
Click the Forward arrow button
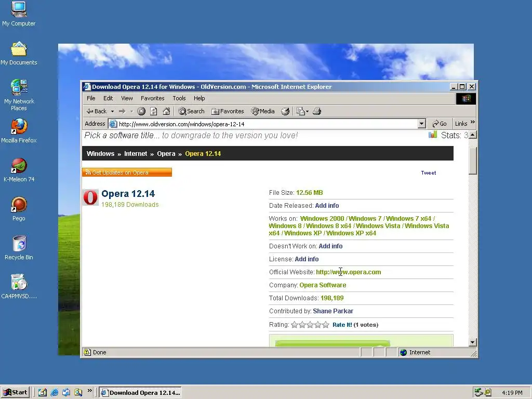pos(122,111)
